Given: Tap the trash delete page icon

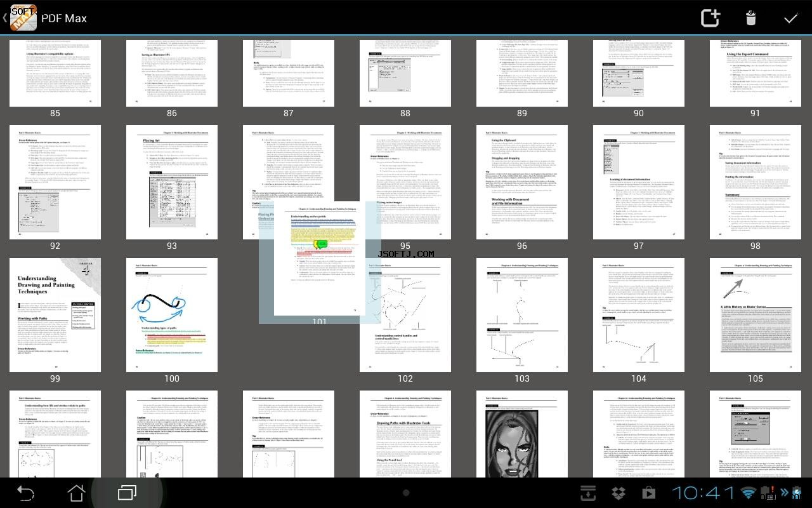Looking at the screenshot, I should tap(751, 18).
